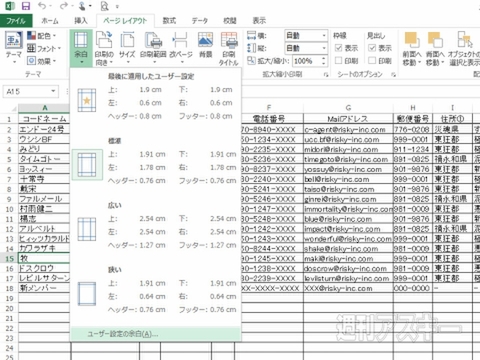Select cell with midori@risky-inc.com

coord(348,149)
